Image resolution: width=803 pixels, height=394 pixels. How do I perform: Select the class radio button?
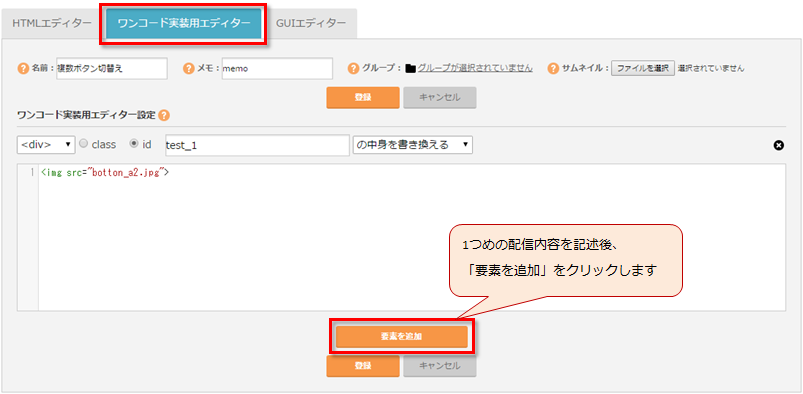(x=84, y=144)
